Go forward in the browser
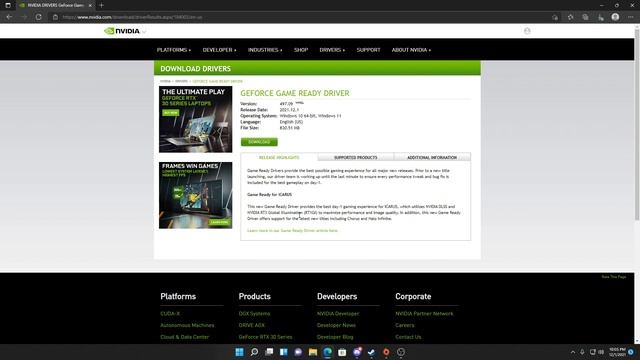 24,17
